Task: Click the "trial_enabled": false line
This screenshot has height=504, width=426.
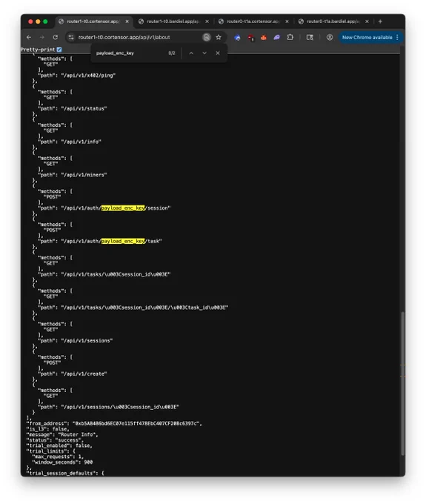Action: click(x=59, y=446)
